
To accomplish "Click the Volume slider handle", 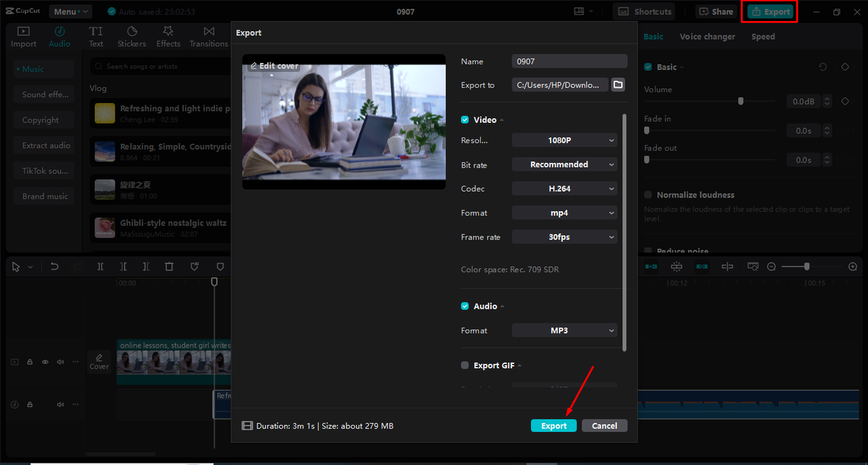I will [x=741, y=101].
